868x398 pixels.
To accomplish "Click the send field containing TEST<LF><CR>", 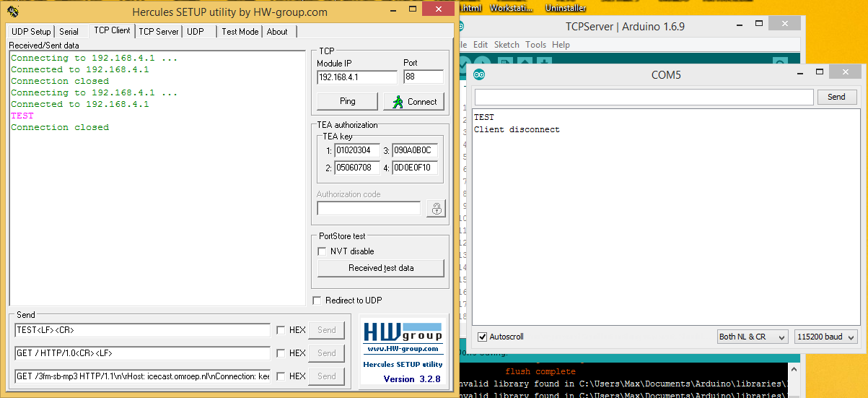I will click(142, 330).
